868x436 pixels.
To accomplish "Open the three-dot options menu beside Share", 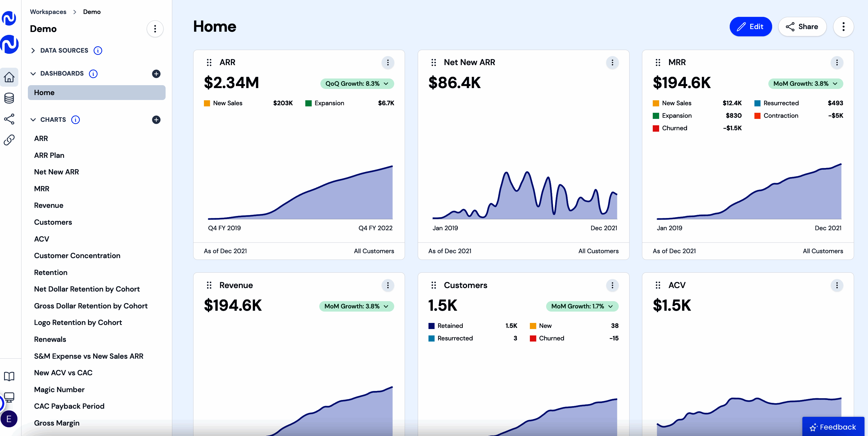I will (843, 27).
